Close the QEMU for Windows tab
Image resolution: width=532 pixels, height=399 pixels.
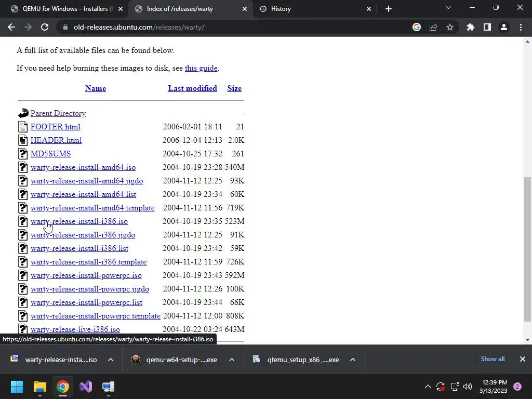pyautogui.click(x=121, y=9)
